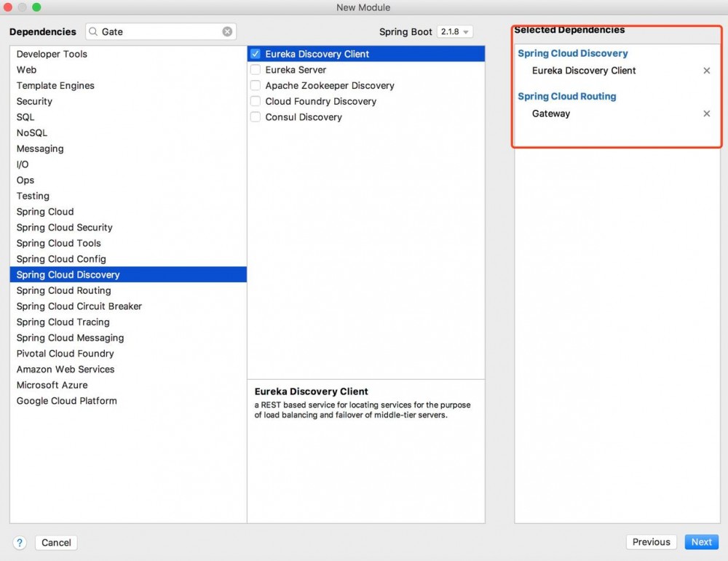This screenshot has height=561, width=728.
Task: Tick Cloud Foundry Discovery checkbox
Action: 256,101
